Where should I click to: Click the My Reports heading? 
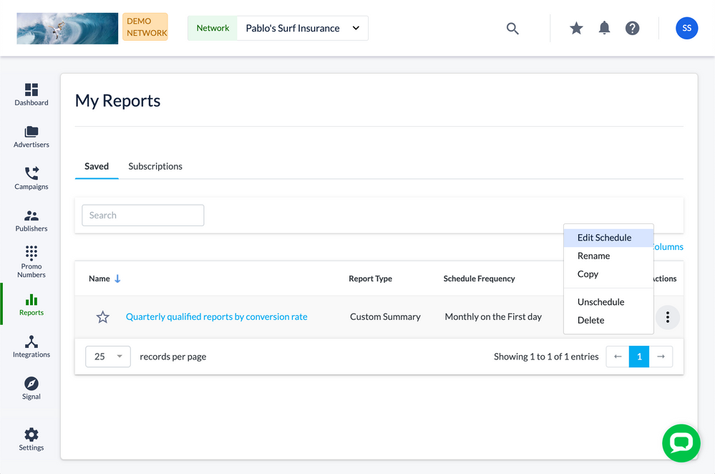tap(118, 100)
